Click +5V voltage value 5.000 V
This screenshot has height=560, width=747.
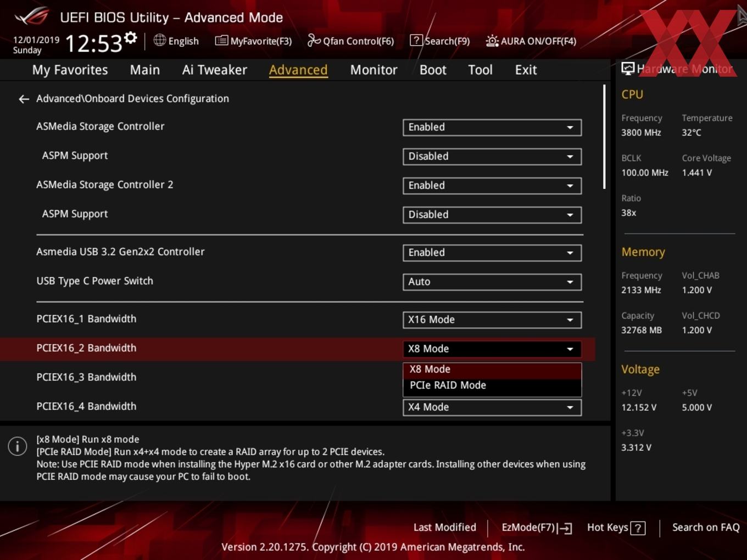(696, 408)
